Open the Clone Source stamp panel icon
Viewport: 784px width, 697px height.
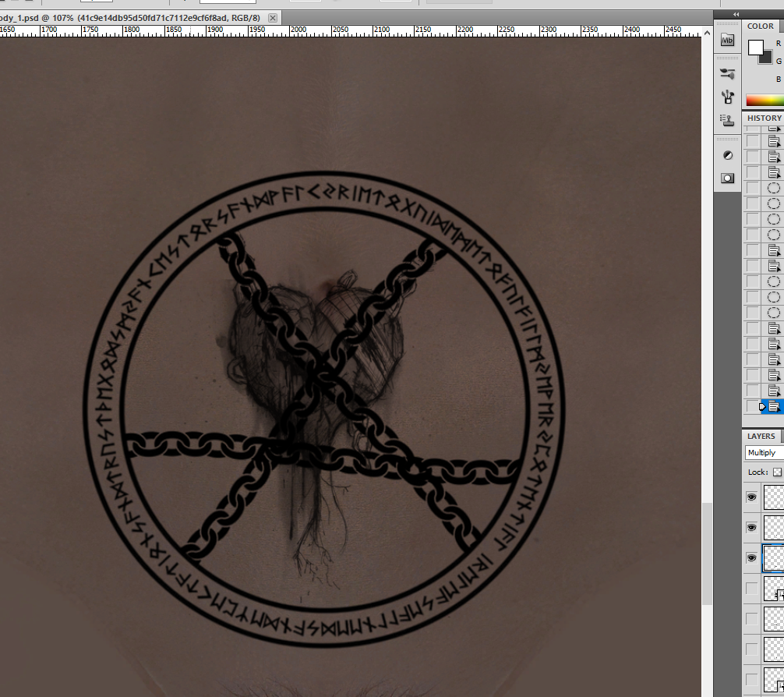[x=728, y=120]
